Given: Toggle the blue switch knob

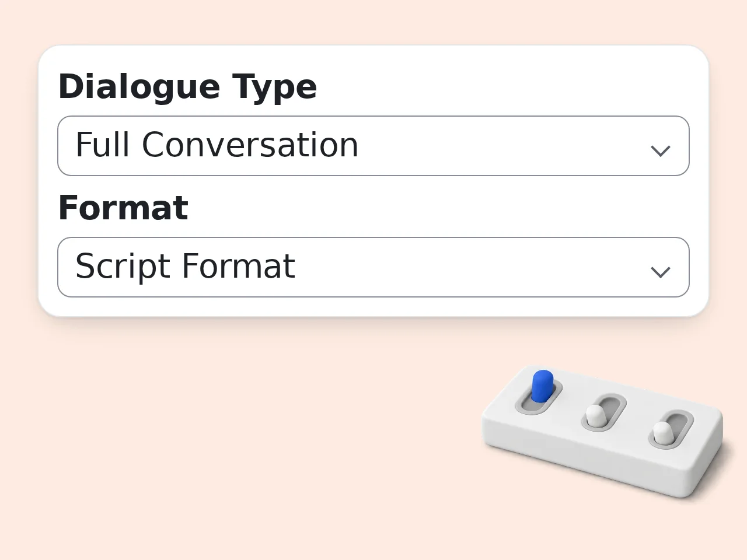Looking at the screenshot, I should click(542, 386).
